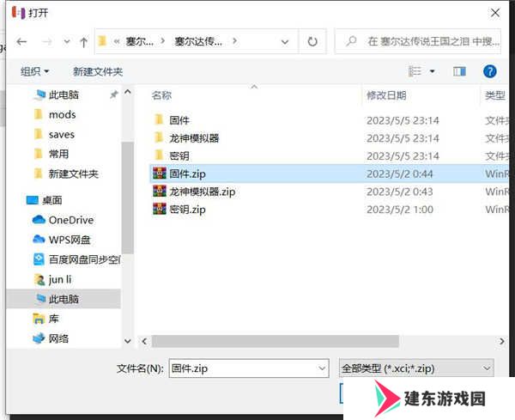
Task: Click the WinRAR icon of 龙神模拟器.zip
Action: pos(160,191)
